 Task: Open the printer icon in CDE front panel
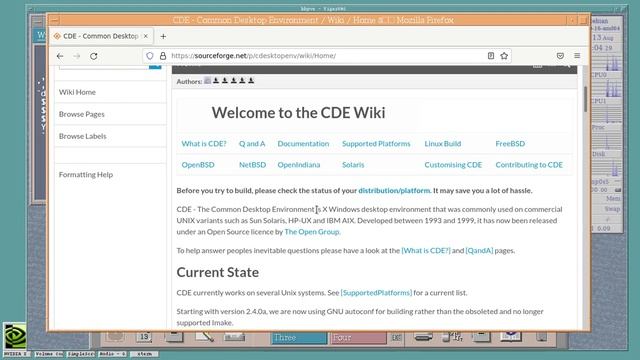(x=423, y=337)
